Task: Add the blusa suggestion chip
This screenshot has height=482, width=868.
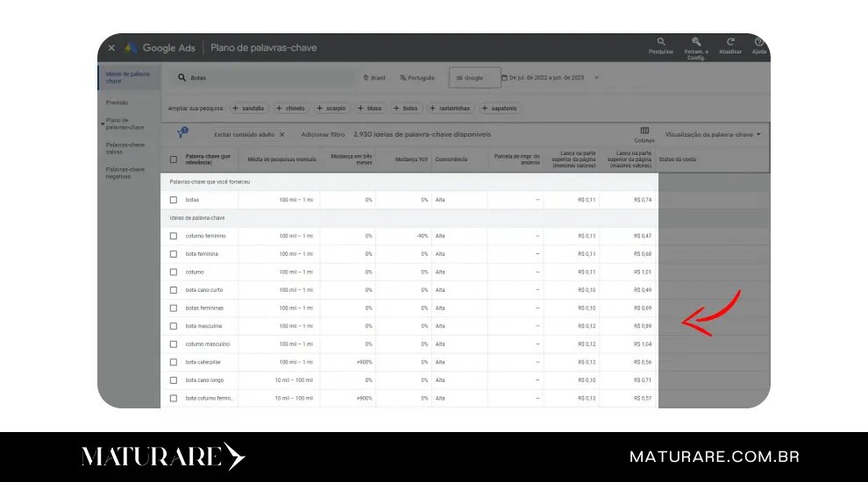Action: point(369,109)
